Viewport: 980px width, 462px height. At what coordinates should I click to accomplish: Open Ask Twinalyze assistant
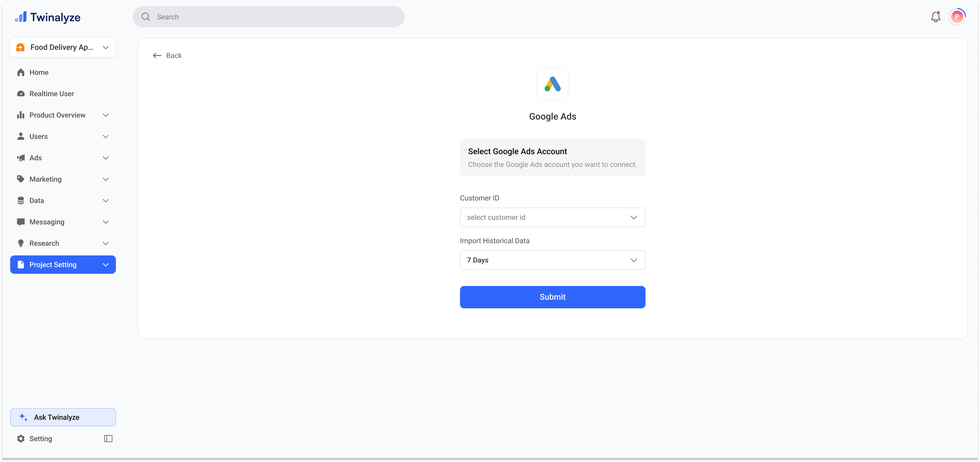pos(63,417)
